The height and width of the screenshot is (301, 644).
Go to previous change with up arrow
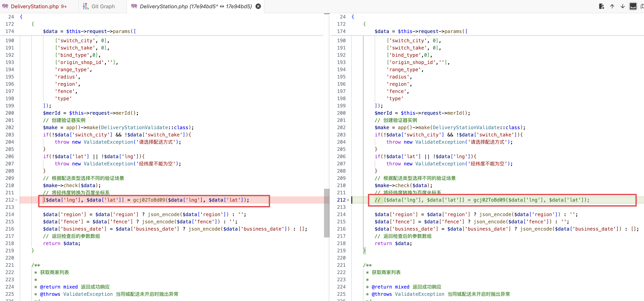point(612,6)
